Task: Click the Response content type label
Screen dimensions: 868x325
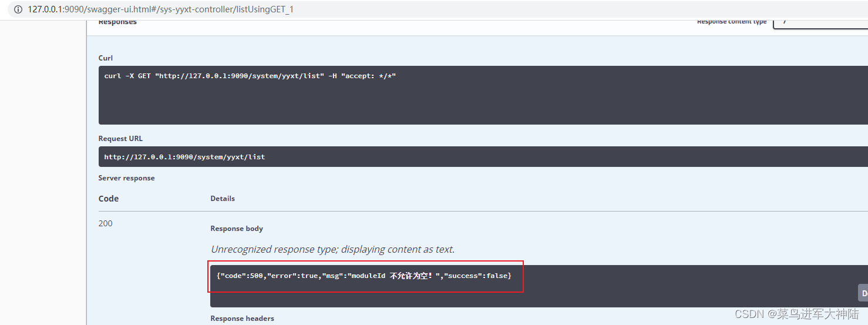Action: [732, 22]
